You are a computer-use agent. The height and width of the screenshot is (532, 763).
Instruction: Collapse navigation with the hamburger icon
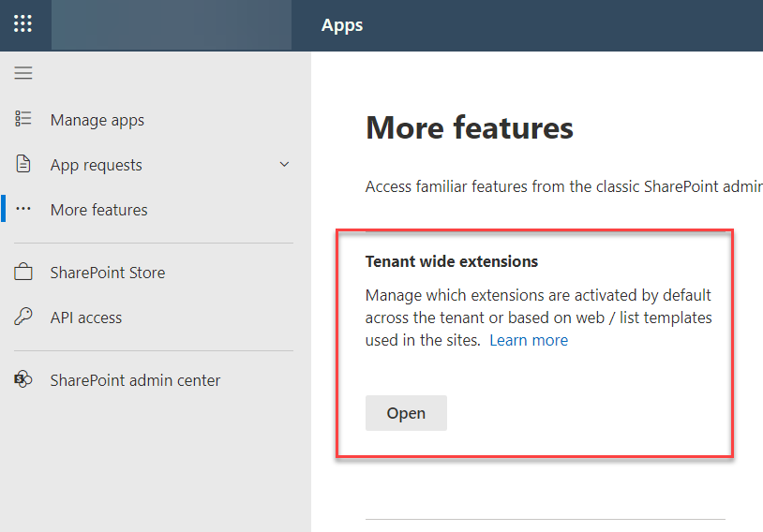click(22, 73)
